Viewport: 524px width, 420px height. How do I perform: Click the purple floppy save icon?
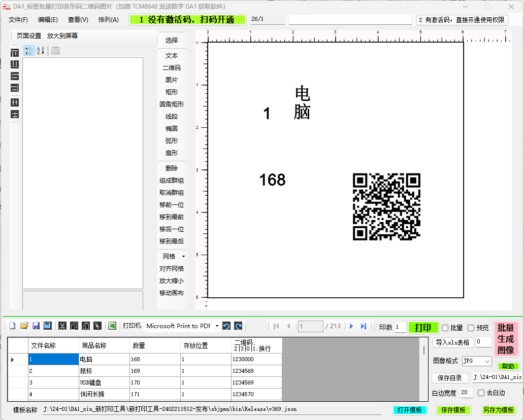(x=36, y=326)
